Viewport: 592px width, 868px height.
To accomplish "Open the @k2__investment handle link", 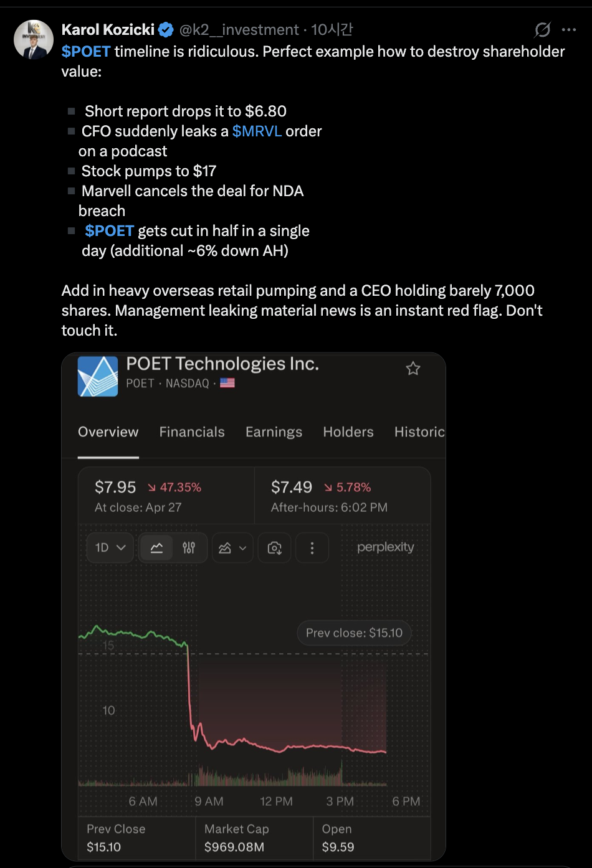I will coord(239,29).
